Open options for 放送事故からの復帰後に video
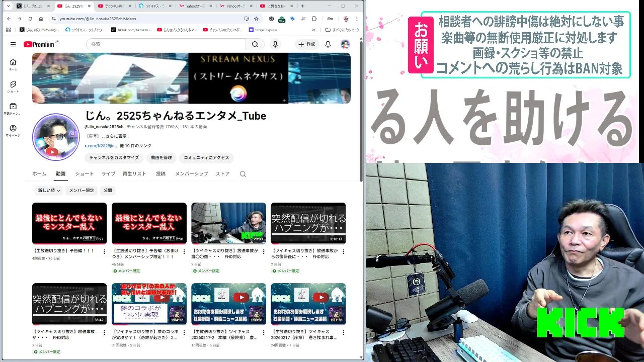The height and width of the screenshot is (362, 644). [343, 251]
